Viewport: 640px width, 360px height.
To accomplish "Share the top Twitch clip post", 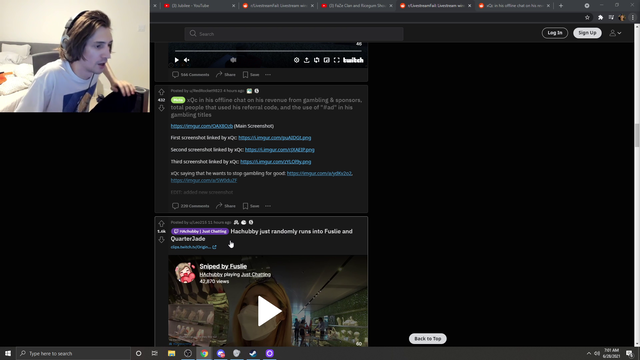I will pyautogui.click(x=226, y=75).
